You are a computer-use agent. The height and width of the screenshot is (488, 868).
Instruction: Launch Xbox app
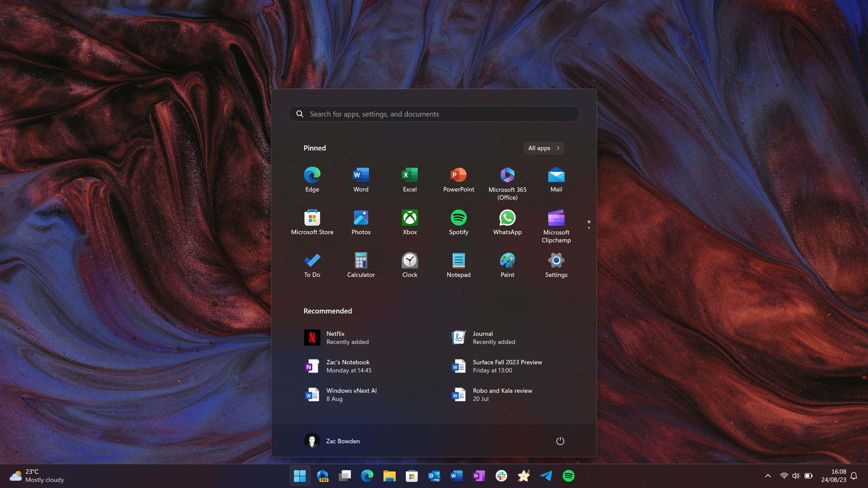tap(410, 222)
